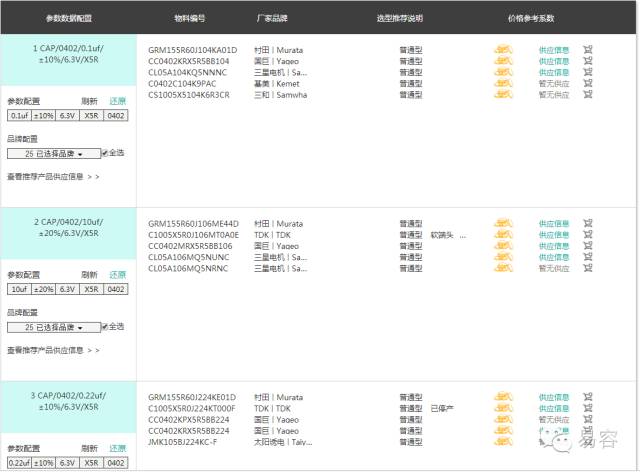Open 供应信息 link for GRM155R60J224KE01D

tap(554, 397)
